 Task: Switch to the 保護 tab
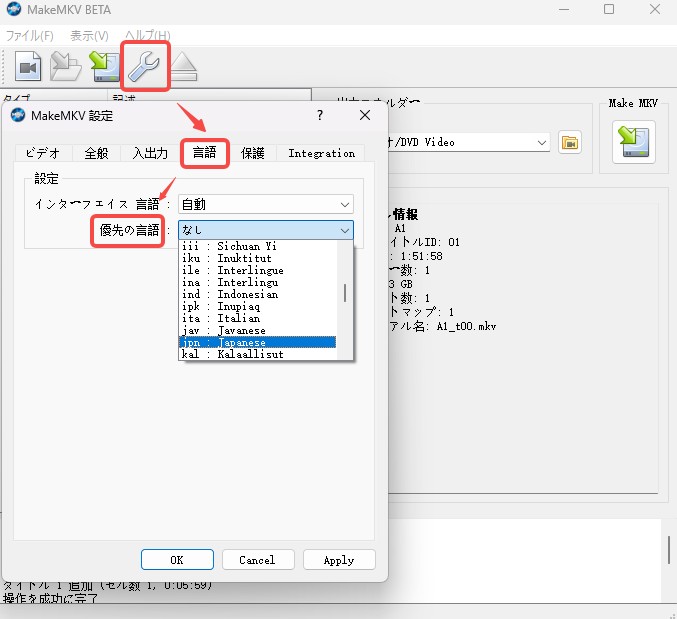coord(252,153)
